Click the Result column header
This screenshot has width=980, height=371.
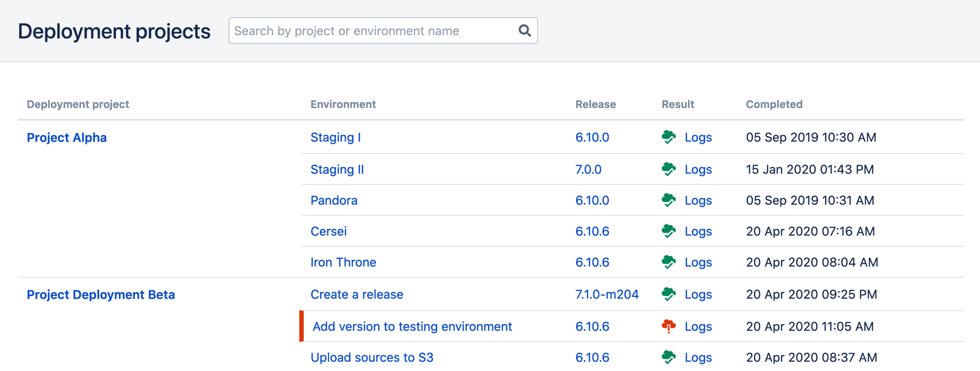click(678, 104)
